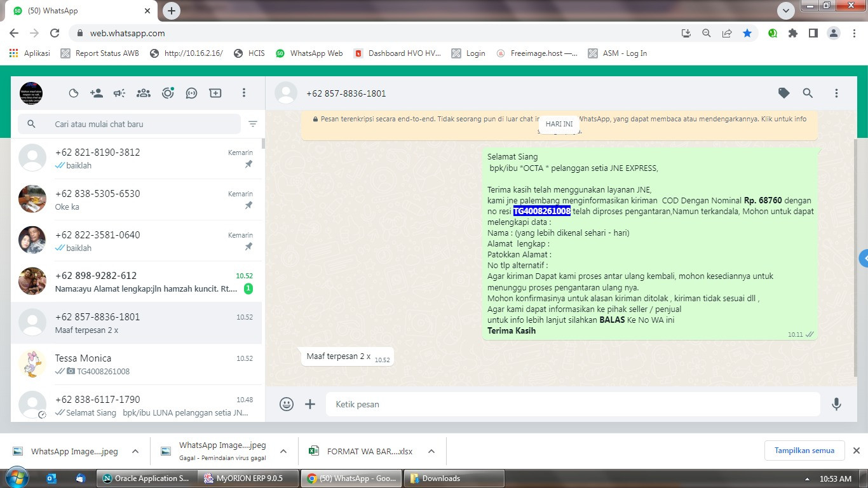868x488 pixels.
Task: Click pin icon on 822-3581-0640 chat
Action: 248,247
